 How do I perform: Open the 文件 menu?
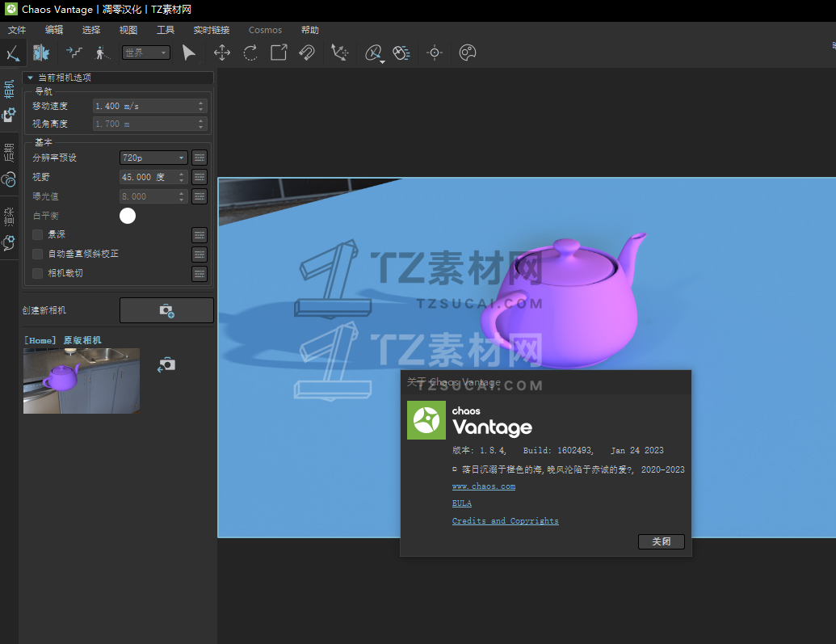click(17, 30)
